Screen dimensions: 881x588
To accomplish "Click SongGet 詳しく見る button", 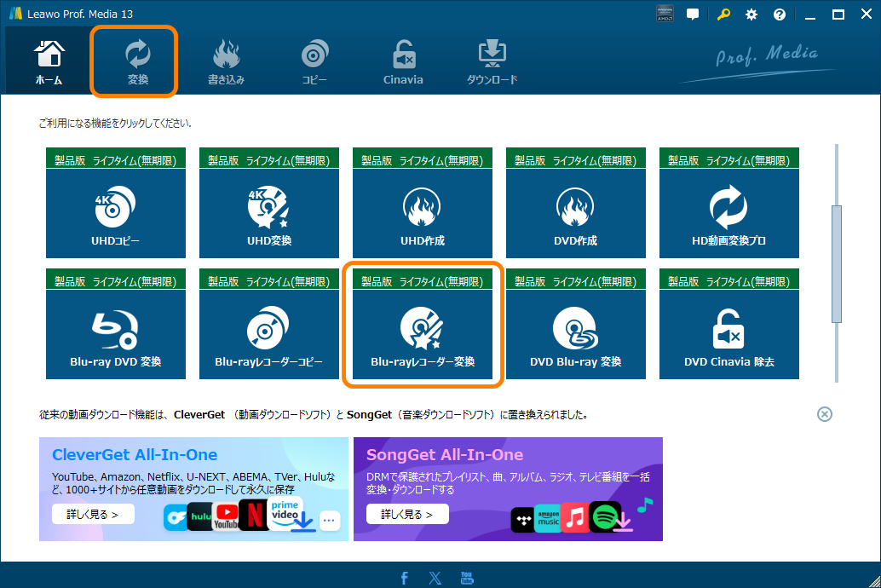I will coord(407,514).
